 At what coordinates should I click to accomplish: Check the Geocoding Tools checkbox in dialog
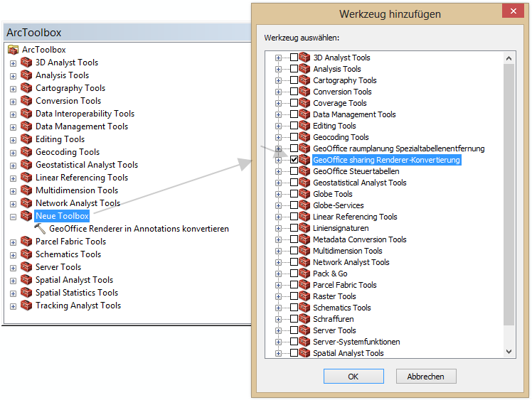pyautogui.click(x=294, y=137)
